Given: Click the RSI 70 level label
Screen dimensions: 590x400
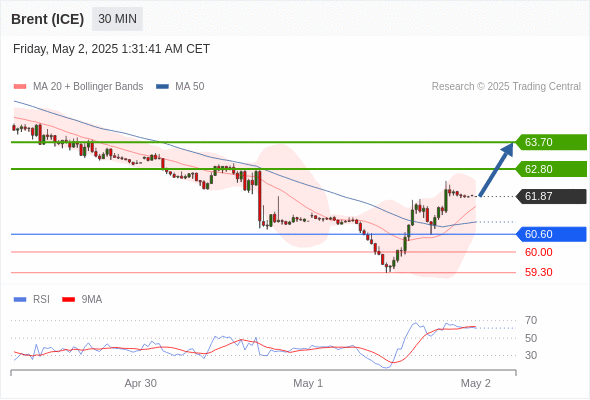Looking at the screenshot, I should (531, 320).
